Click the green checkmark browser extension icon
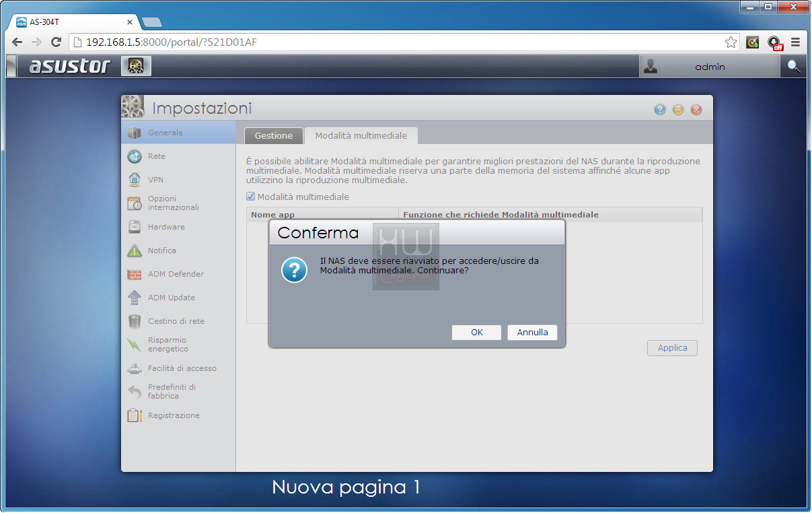 pos(753,42)
